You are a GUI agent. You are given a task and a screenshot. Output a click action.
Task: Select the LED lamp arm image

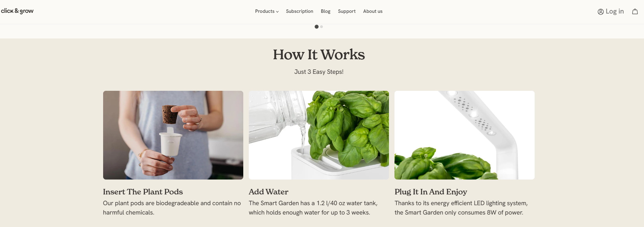pyautogui.click(x=464, y=135)
